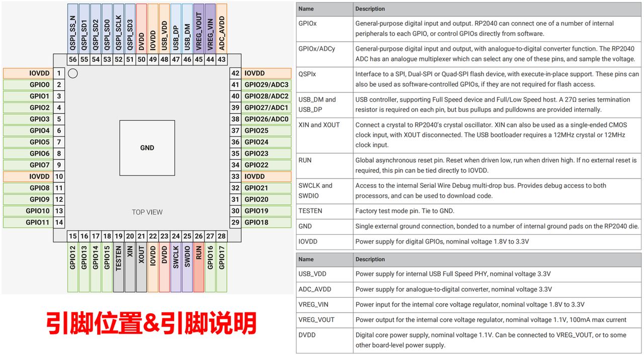Image resolution: width=644 pixels, height=356 pixels.
Task: Click the GPIO27/ADC1 pin label
Action: click(x=267, y=108)
